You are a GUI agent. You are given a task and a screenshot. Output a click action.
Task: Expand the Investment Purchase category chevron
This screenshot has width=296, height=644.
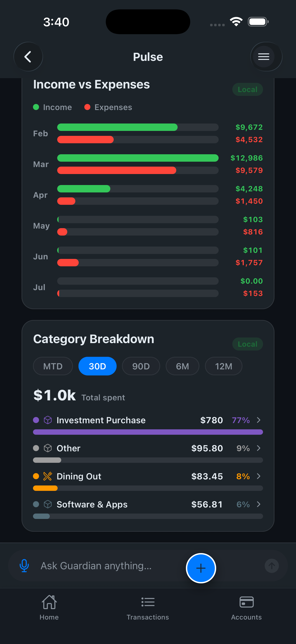[259, 420]
